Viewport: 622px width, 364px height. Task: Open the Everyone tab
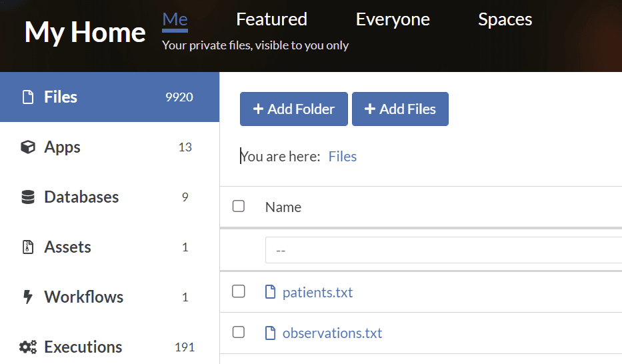393,19
